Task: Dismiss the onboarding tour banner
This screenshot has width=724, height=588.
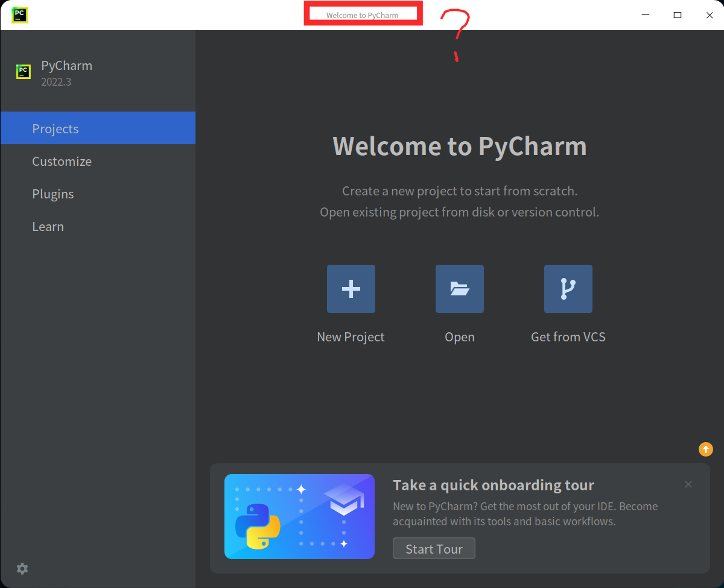Action: [688, 484]
